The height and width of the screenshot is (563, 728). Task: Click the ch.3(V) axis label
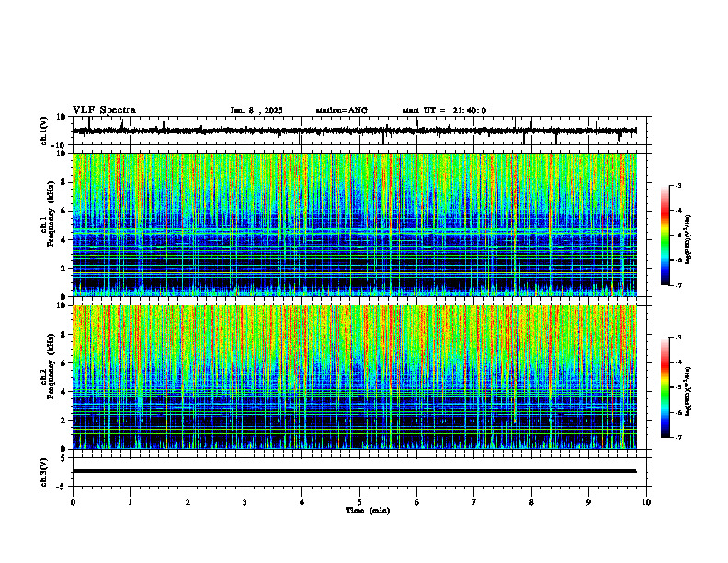[44, 472]
